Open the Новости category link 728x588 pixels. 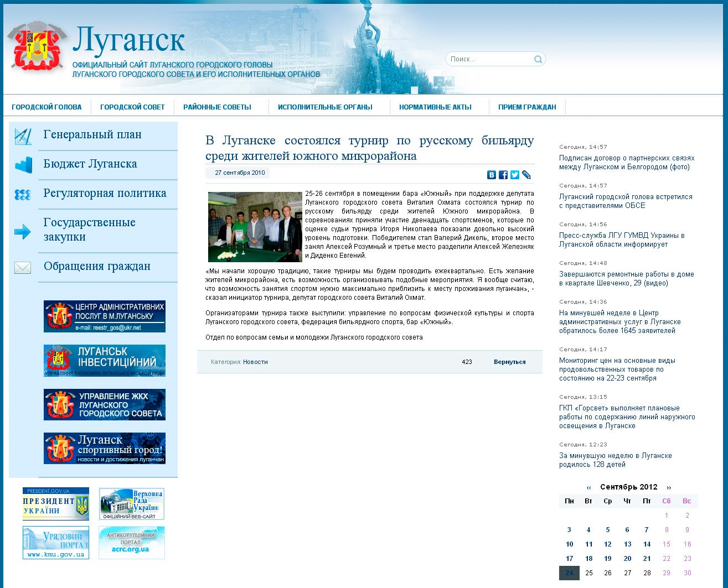click(x=255, y=362)
